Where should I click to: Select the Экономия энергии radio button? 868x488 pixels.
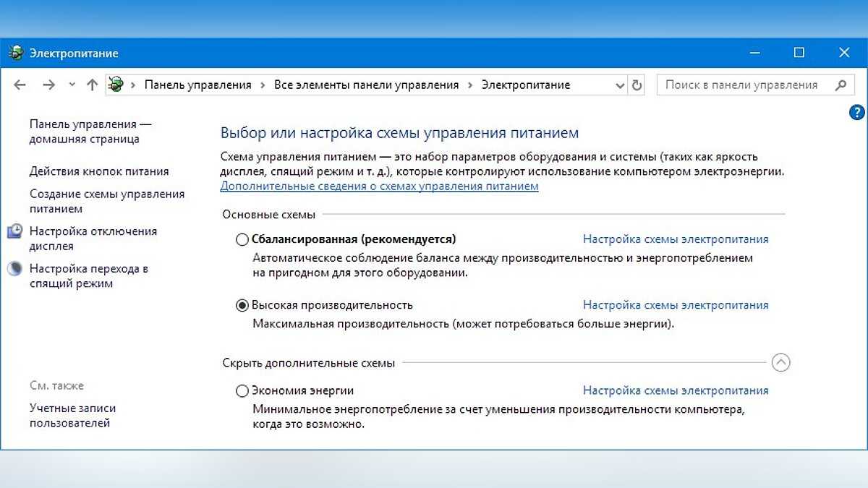[x=242, y=391]
